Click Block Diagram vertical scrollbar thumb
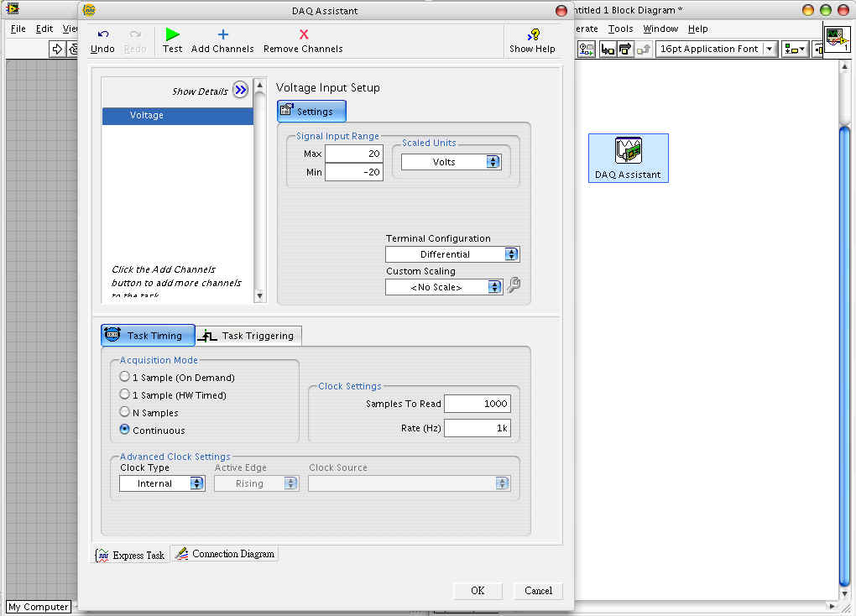856x616 pixels. 844,355
